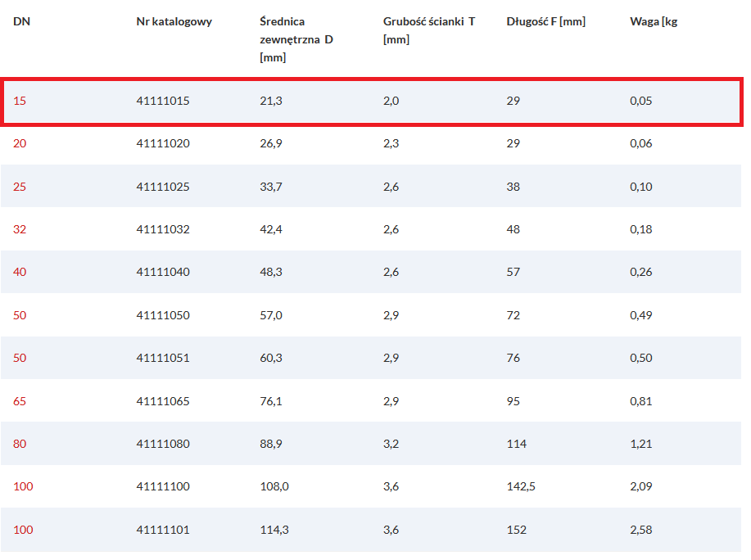The image size is (751, 560).
Task: Select the DN 65 link
Action: (x=20, y=401)
